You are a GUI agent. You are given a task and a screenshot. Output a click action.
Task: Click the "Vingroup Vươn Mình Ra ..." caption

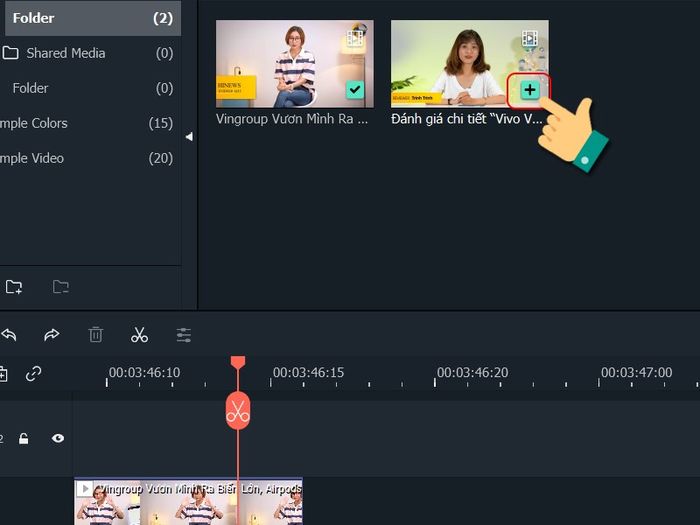point(292,119)
